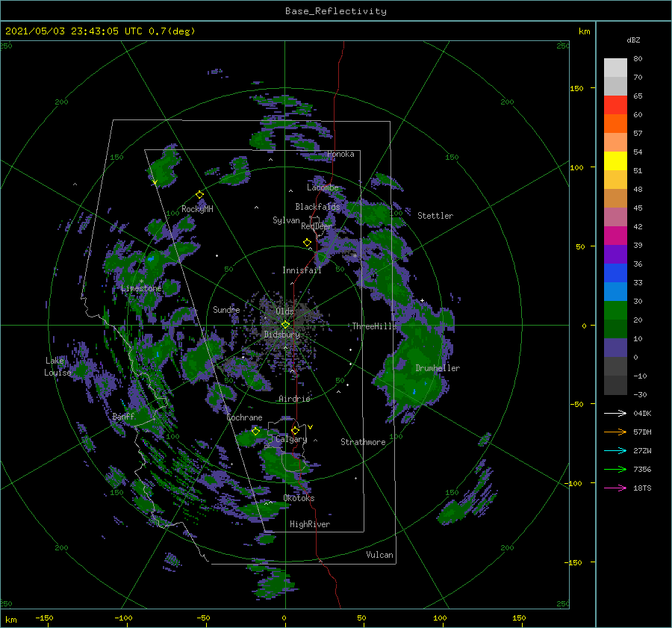The image size is (672, 628).
Task: Select the bright green 30-20 dBZ swatch
Action: click(x=615, y=311)
